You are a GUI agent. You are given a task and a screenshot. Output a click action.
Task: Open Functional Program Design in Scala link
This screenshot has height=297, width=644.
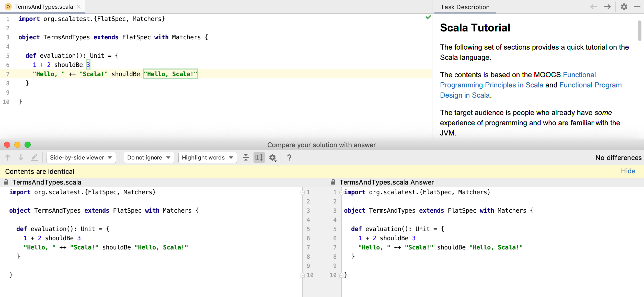(x=590, y=85)
